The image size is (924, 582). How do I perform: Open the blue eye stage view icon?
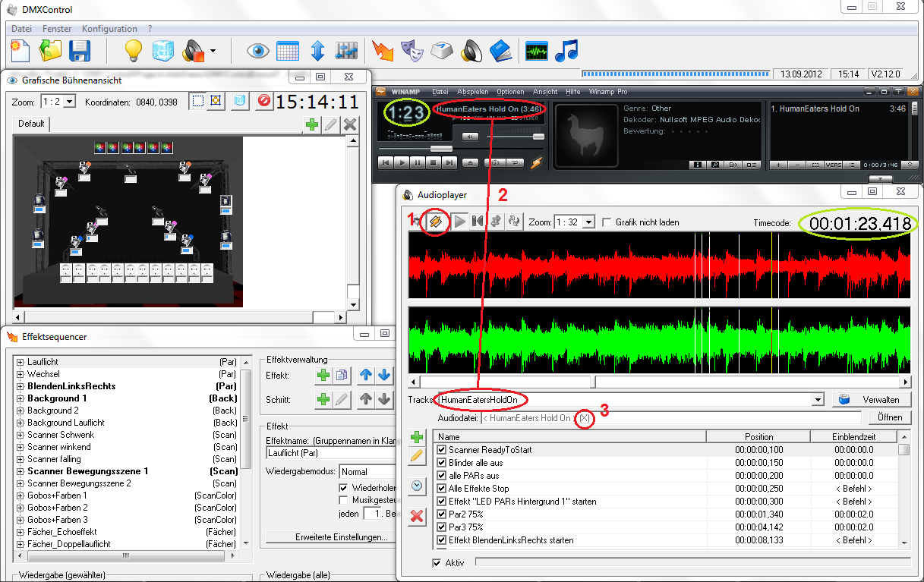click(x=258, y=51)
